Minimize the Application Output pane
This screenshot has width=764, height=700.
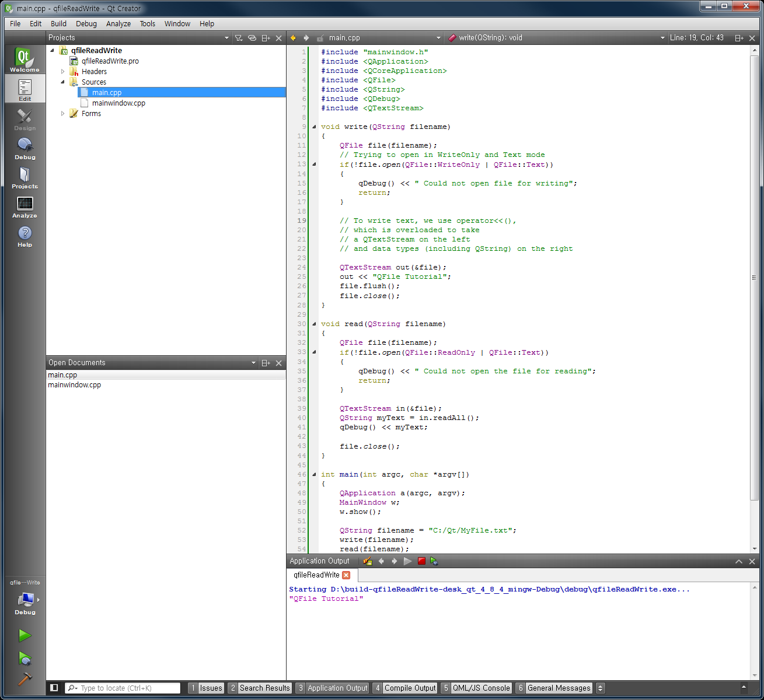point(739,561)
